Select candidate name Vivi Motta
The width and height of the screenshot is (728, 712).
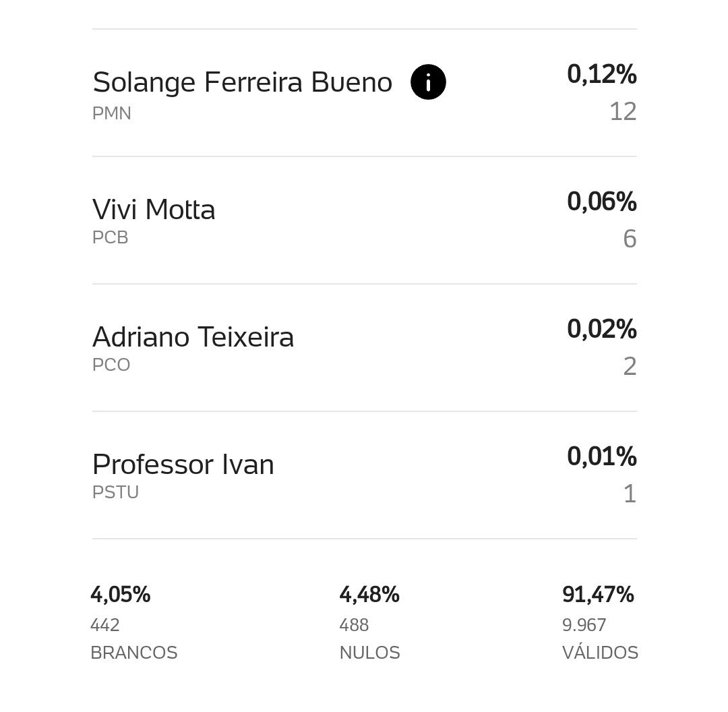coord(154,210)
